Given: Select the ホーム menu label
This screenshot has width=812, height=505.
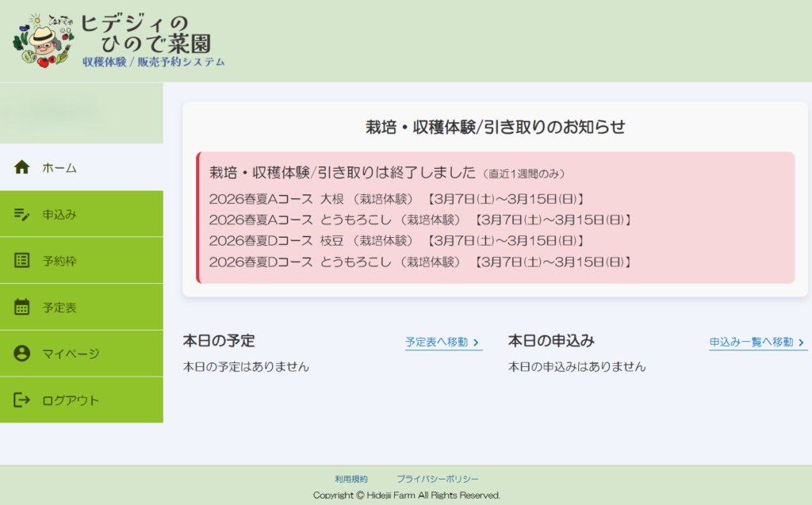Looking at the screenshot, I should 59,168.
